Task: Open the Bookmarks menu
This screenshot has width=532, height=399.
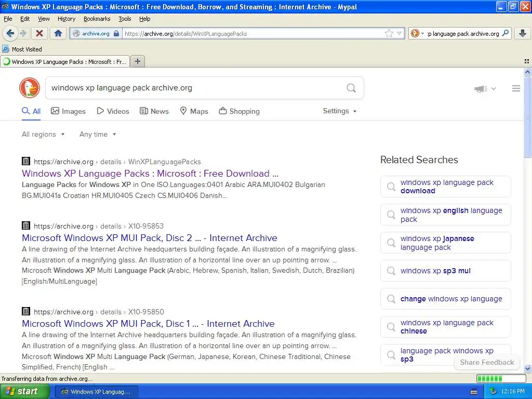Action: pos(97,19)
